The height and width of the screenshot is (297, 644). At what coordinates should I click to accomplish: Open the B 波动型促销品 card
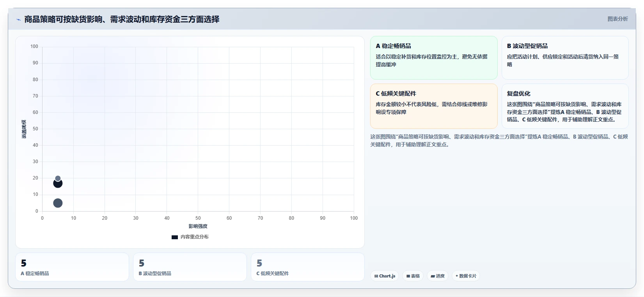pyautogui.click(x=565, y=58)
